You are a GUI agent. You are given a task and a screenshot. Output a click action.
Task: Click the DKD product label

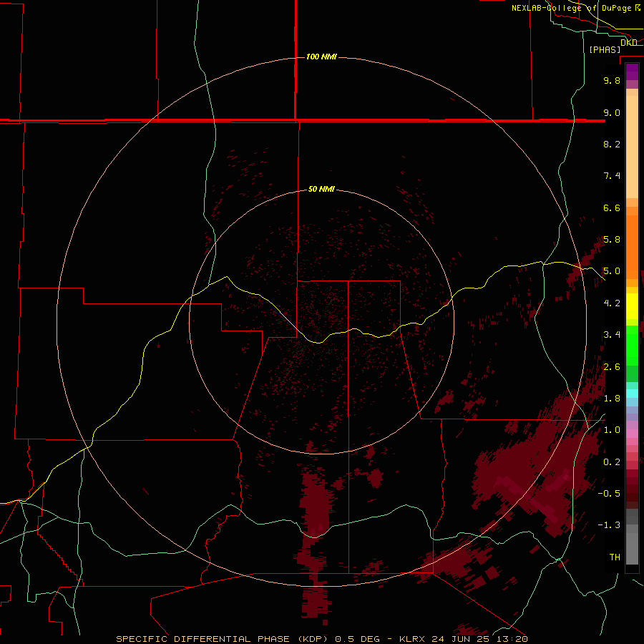[629, 42]
